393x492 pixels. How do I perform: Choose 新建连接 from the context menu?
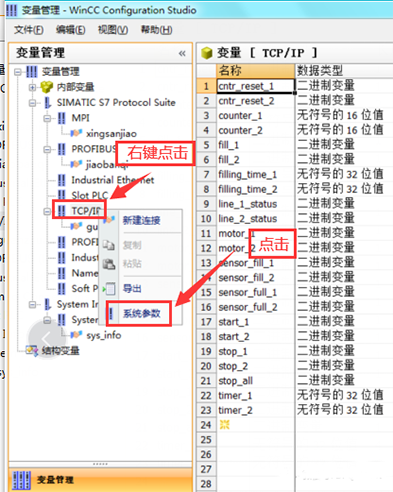pyautogui.click(x=141, y=220)
